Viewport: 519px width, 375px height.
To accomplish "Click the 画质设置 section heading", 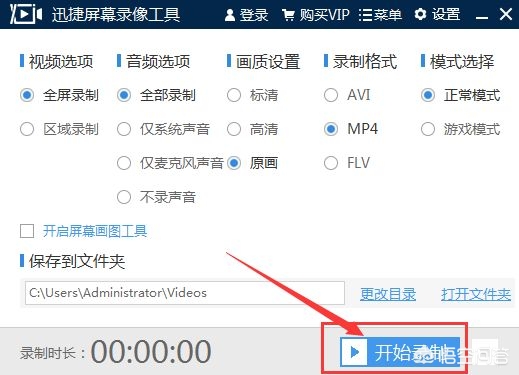I will (x=268, y=62).
